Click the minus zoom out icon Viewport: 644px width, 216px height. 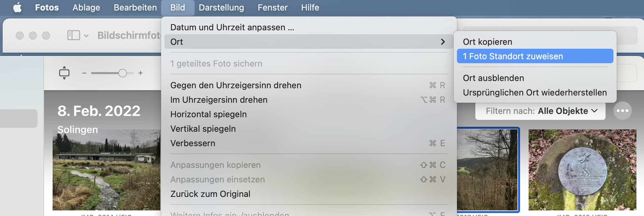[84, 73]
